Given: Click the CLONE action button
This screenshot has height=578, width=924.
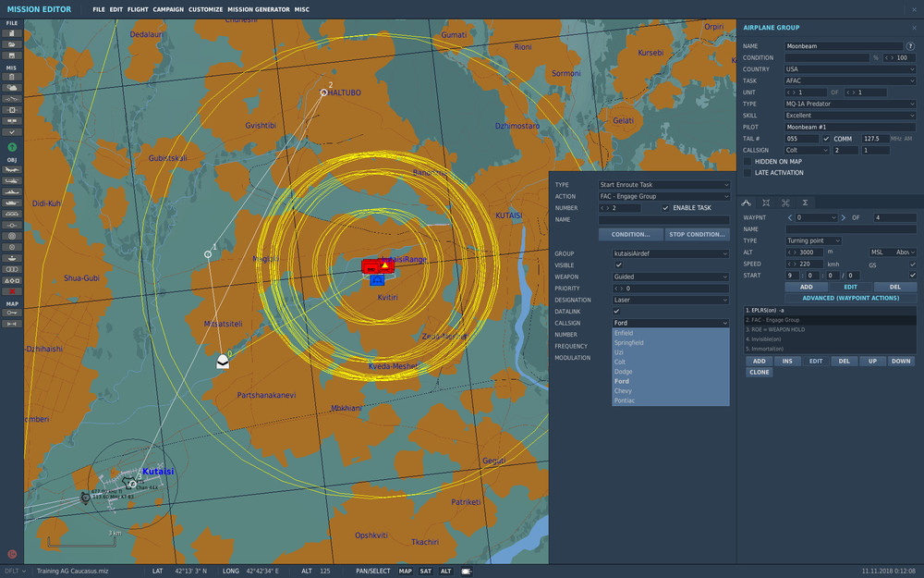Looking at the screenshot, I should (759, 372).
